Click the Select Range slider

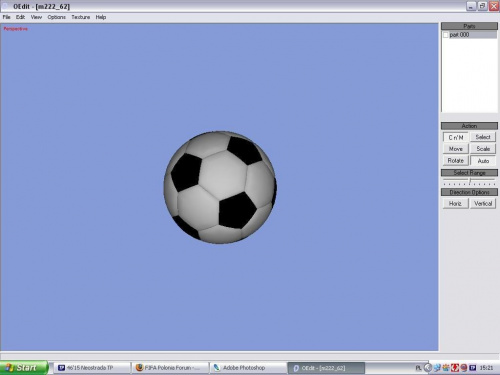coord(469,182)
